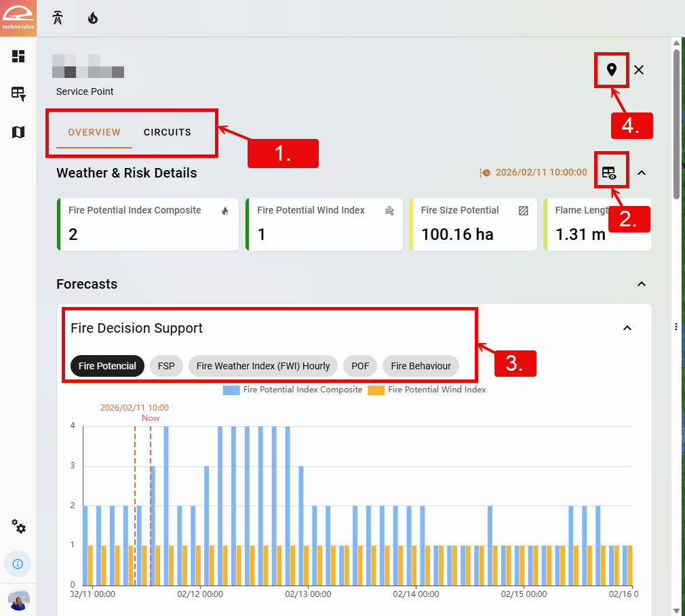Switch to the Circuits tab
Image resolution: width=685 pixels, height=616 pixels.
(x=167, y=132)
